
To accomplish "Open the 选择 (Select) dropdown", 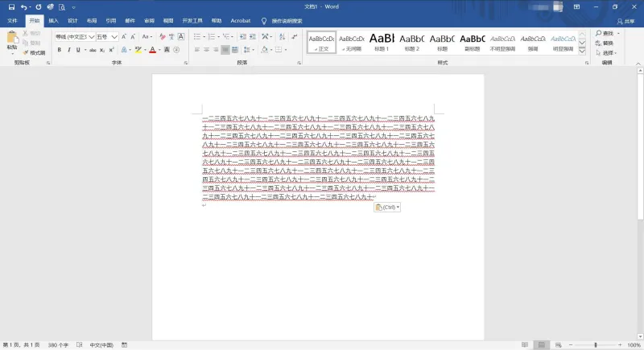I will pos(606,53).
